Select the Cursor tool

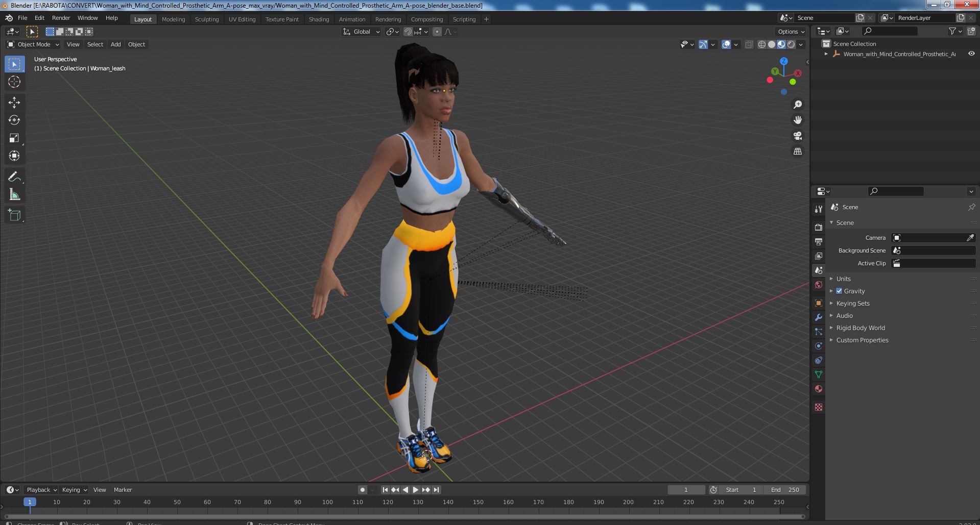coord(14,82)
